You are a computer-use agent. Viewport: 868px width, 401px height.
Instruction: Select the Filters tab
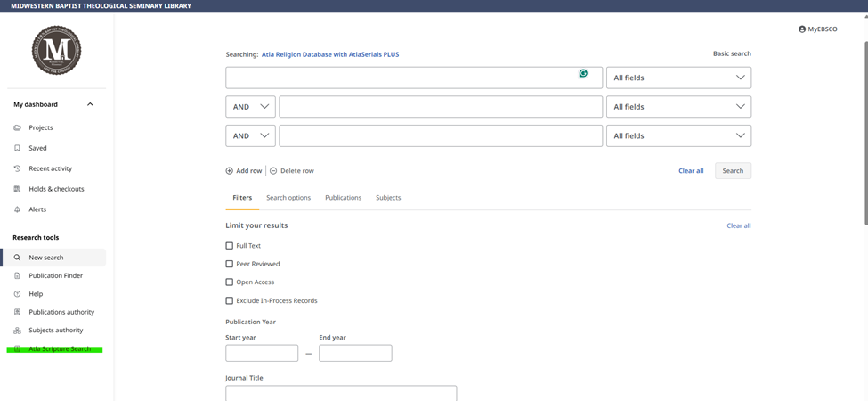(242, 198)
